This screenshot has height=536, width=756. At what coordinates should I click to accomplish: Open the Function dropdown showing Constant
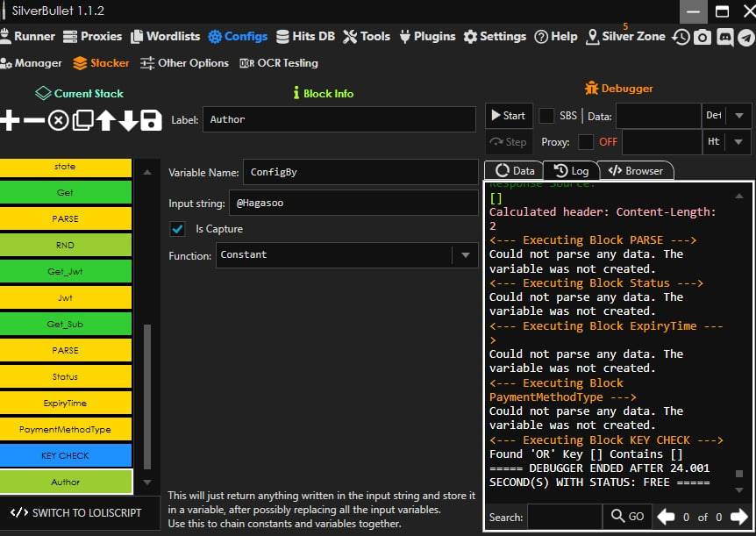point(465,255)
